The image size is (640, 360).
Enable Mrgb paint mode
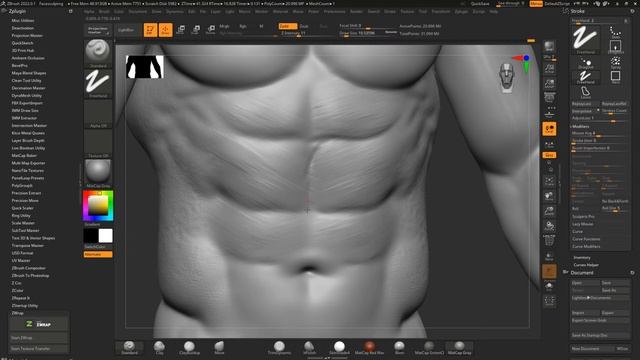(x=224, y=26)
